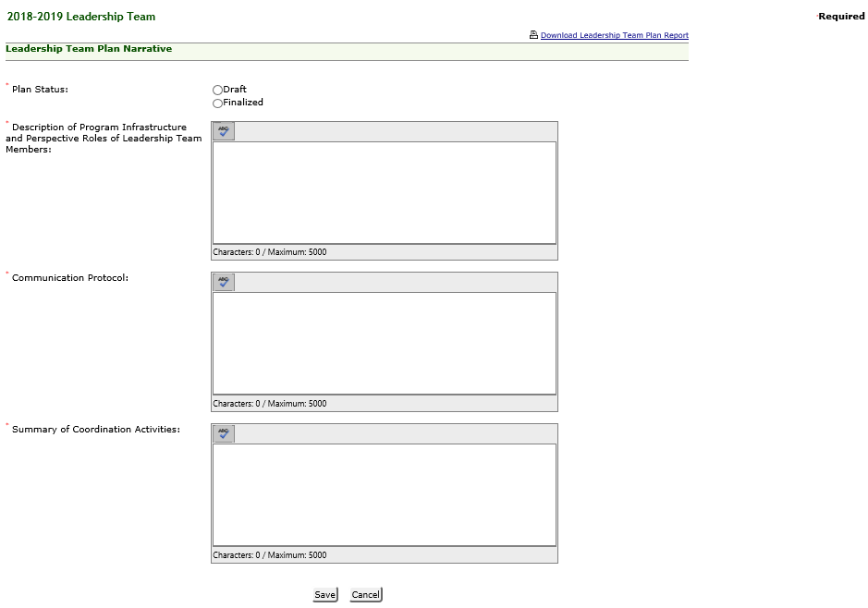Select the Draft plan status option

point(217,90)
